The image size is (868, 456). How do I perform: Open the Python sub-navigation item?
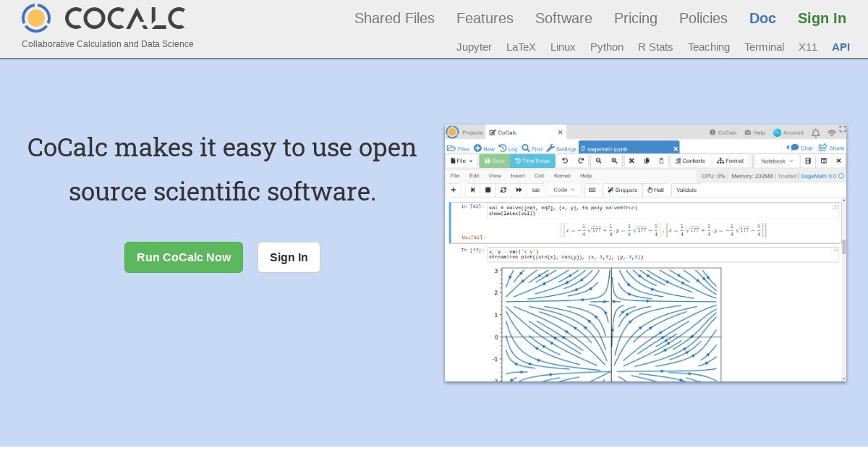pos(607,47)
